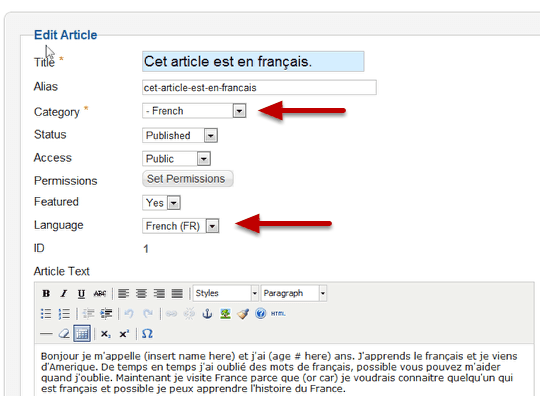This screenshot has height=396, width=540.
Task: Toggle bold formatting in editor
Action: click(x=46, y=294)
